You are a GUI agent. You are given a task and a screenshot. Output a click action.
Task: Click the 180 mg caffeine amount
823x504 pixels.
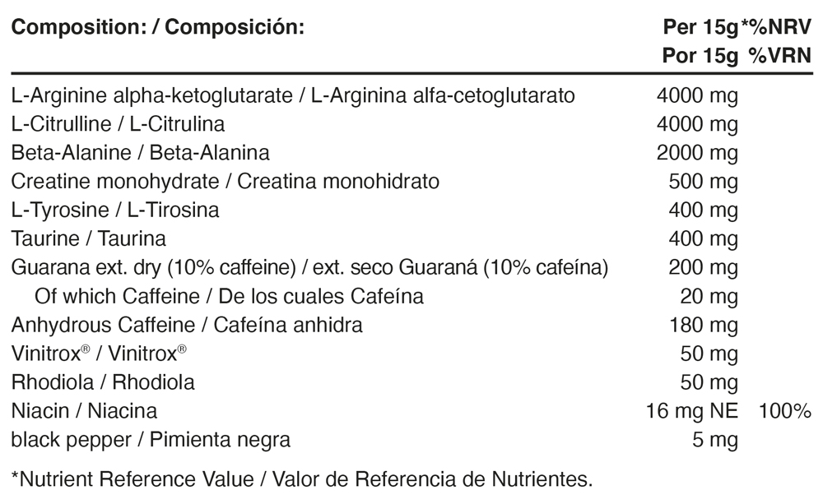click(704, 325)
